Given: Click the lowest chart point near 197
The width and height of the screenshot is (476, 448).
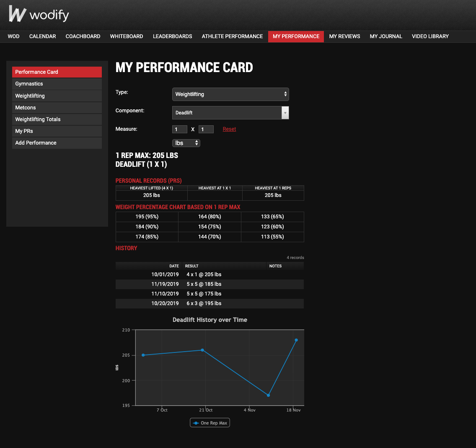Looking at the screenshot, I should click(268, 396).
